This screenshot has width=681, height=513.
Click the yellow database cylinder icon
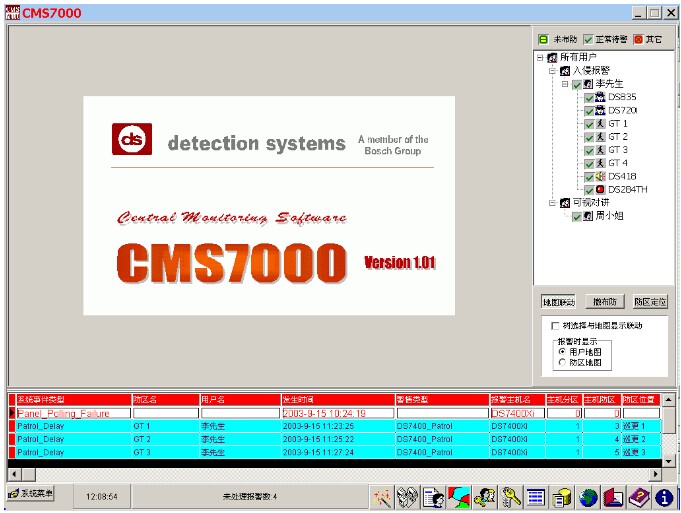coord(562,497)
